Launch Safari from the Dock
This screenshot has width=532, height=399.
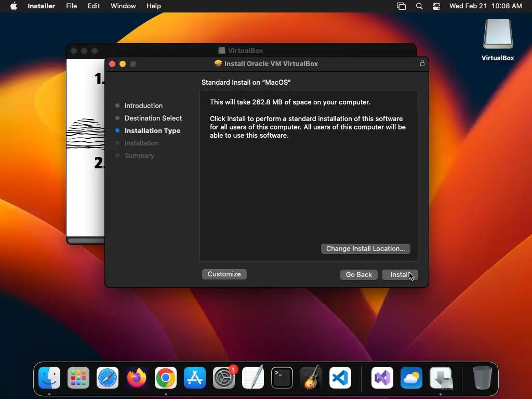[108, 378]
